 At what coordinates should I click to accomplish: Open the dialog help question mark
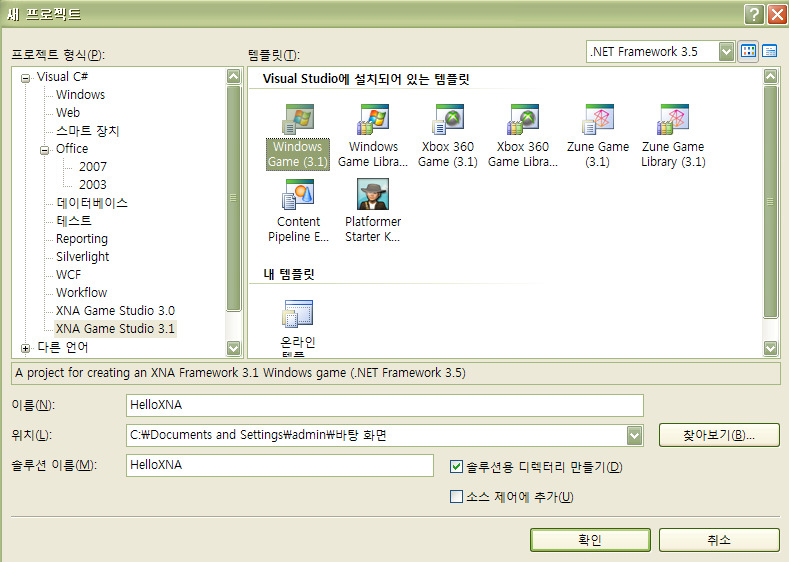pyautogui.click(x=754, y=15)
